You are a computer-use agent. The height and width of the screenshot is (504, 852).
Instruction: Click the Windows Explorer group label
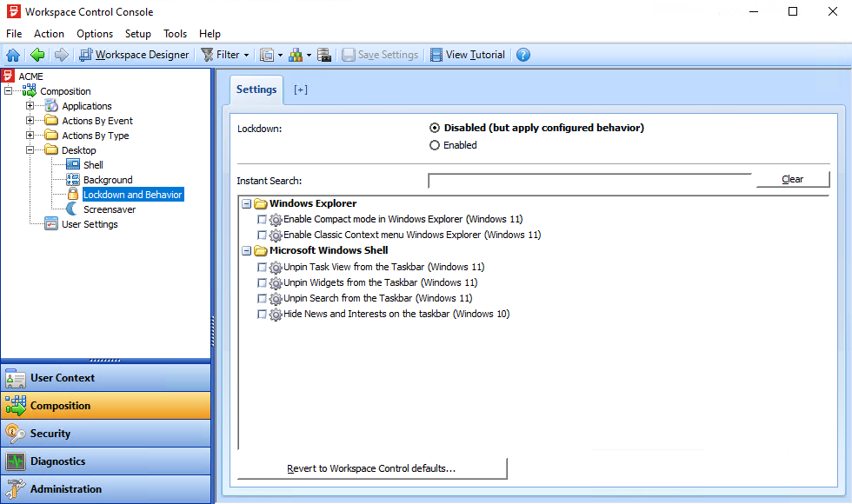pyautogui.click(x=313, y=203)
